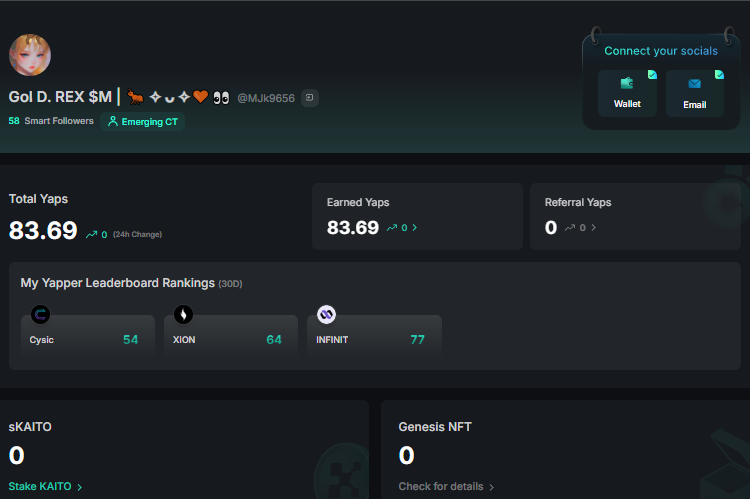Screen dimensions: 750x499
Task: Click the @MJk9656 handle text
Action: (x=266, y=98)
